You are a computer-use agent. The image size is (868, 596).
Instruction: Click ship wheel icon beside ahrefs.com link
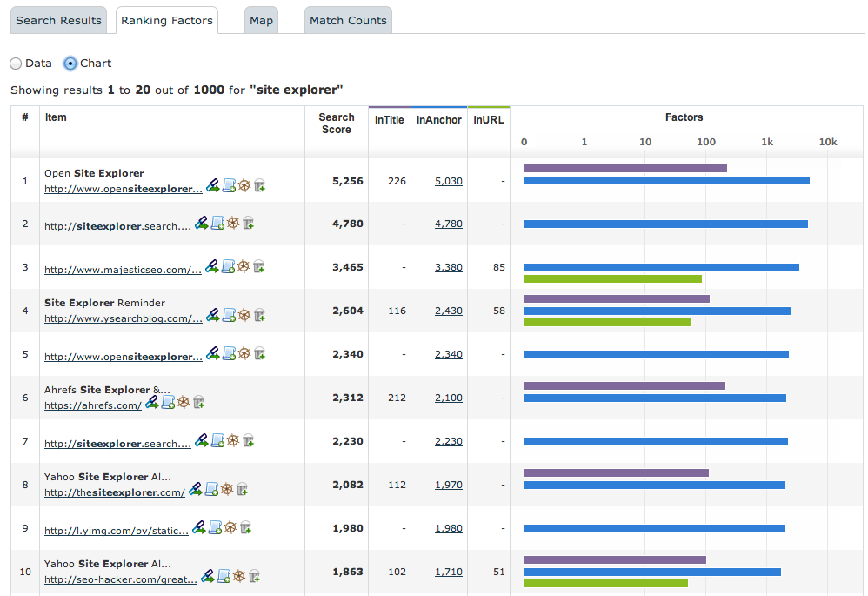pos(184,402)
